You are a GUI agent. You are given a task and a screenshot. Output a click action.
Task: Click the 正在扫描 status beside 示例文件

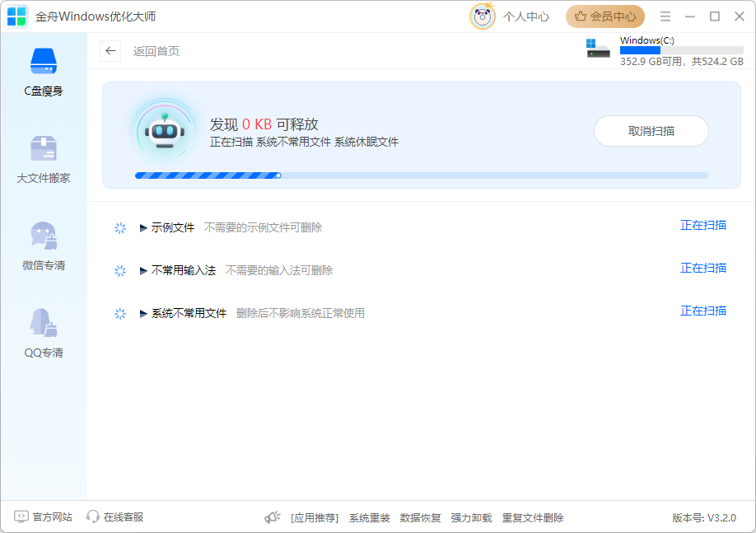coord(703,225)
